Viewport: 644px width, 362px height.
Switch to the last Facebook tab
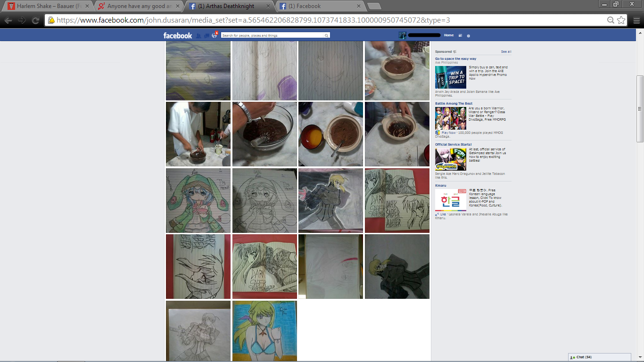coord(320,6)
